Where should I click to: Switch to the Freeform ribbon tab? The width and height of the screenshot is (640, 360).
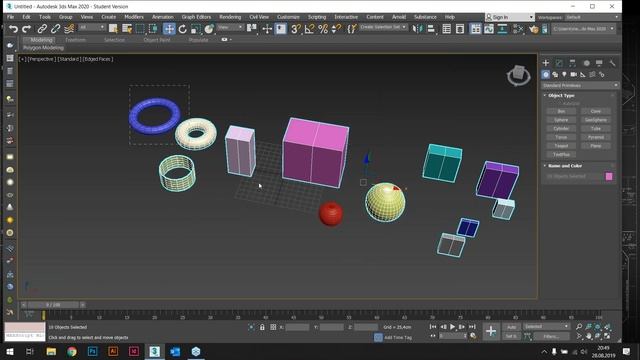[76, 40]
